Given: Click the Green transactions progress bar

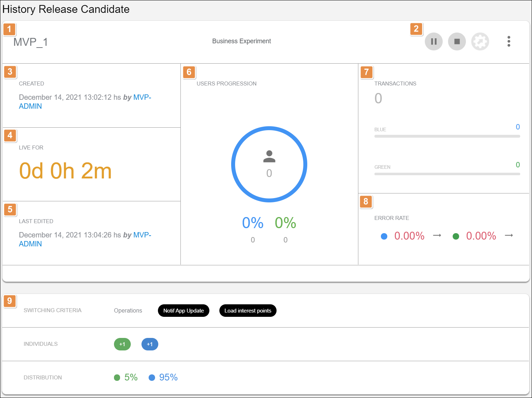Looking at the screenshot, I should point(447,174).
